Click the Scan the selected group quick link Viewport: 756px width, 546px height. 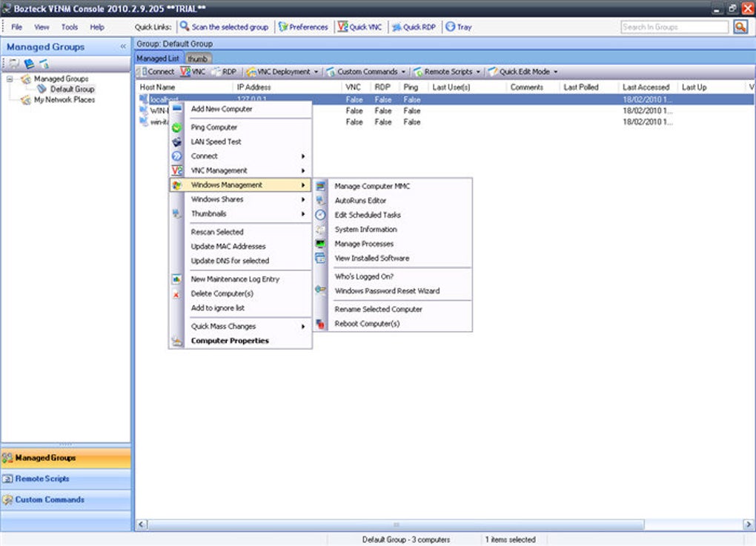coord(224,27)
